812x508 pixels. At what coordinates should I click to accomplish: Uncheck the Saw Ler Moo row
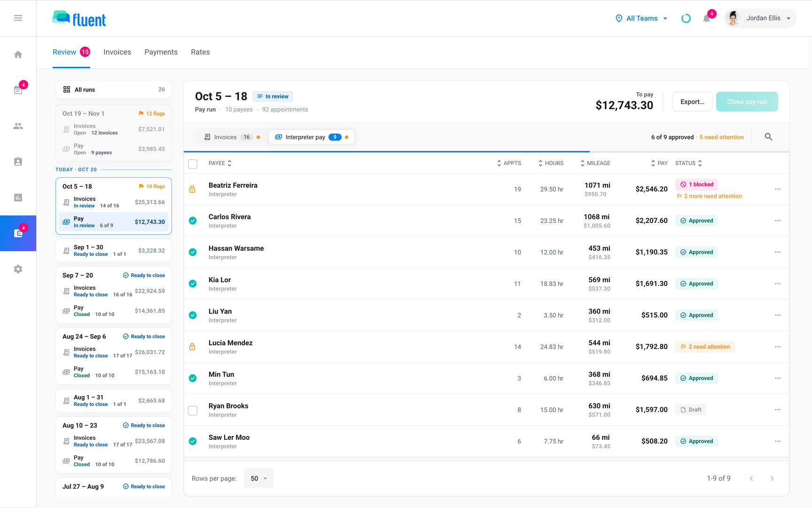(x=193, y=441)
